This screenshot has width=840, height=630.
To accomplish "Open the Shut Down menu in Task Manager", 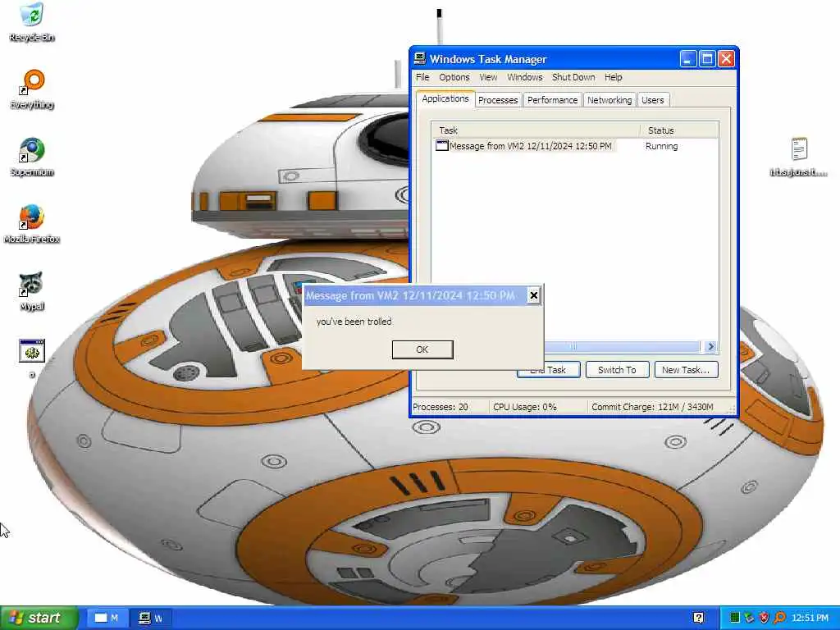I will tap(573, 77).
